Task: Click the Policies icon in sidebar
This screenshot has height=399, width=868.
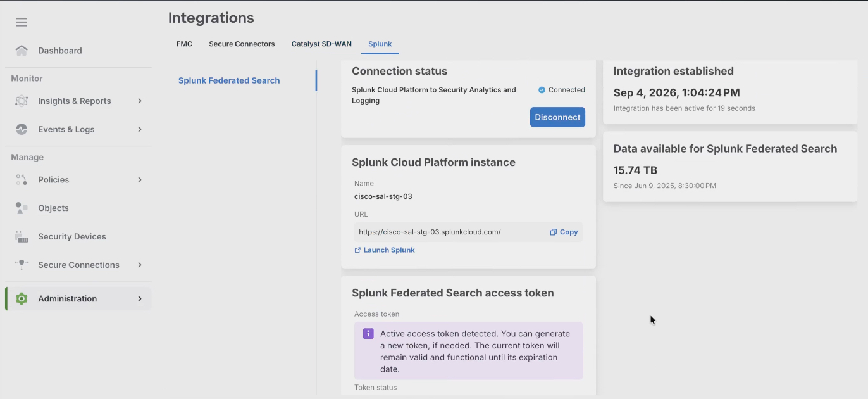Action: [x=22, y=180]
